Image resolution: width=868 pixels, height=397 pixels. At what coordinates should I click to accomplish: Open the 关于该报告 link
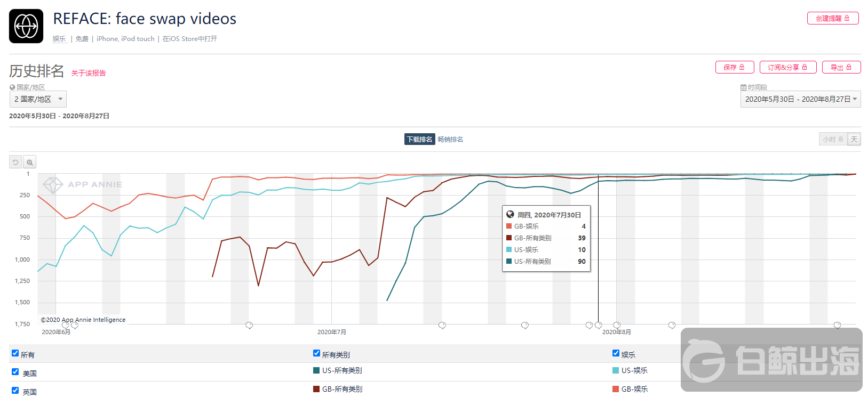(x=89, y=73)
